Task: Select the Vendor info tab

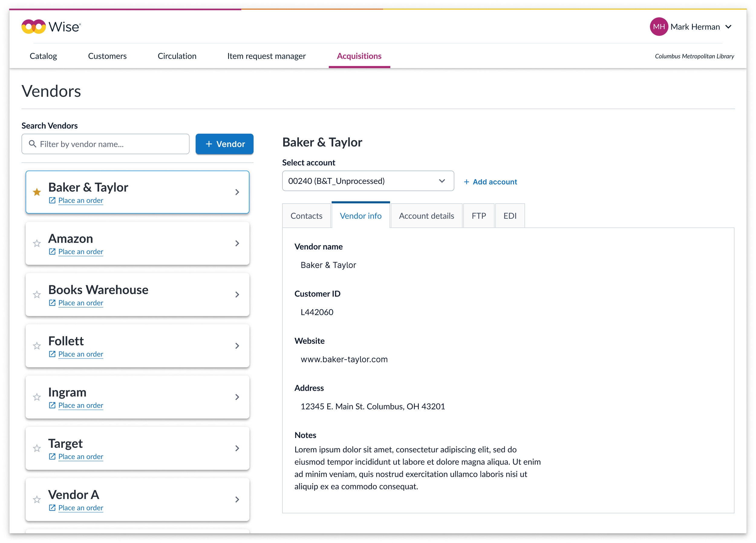Action: [x=361, y=216]
